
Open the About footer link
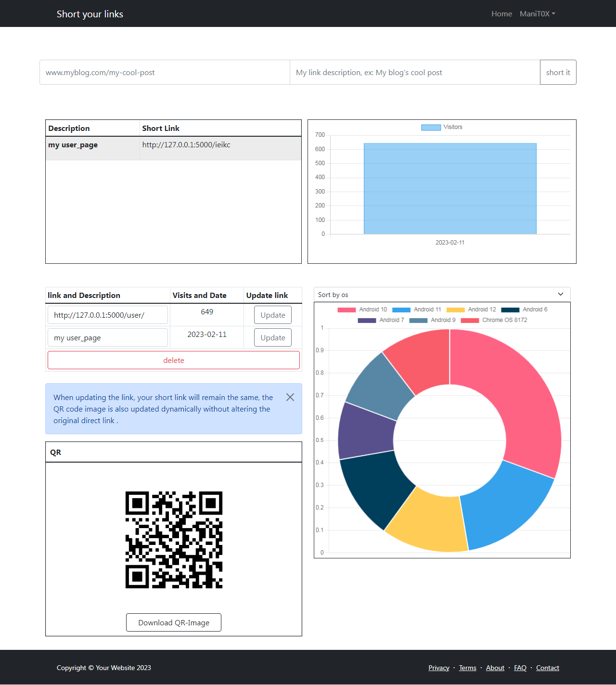click(495, 668)
